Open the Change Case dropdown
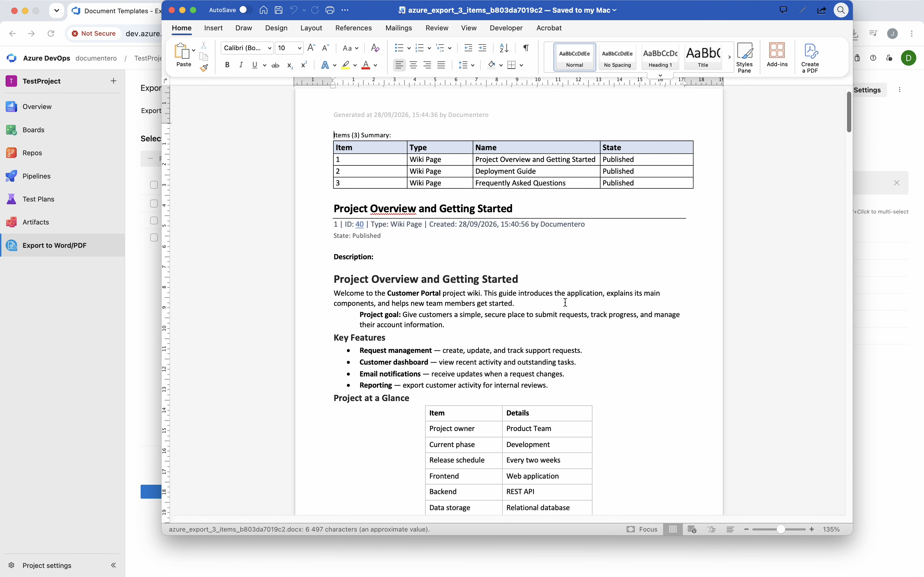The image size is (924, 577). click(351, 48)
